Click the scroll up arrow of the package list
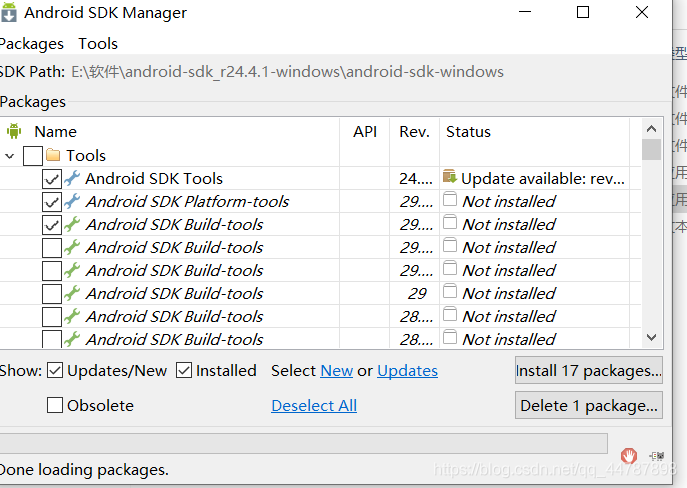Viewport: 687px width, 488px height. [x=652, y=128]
